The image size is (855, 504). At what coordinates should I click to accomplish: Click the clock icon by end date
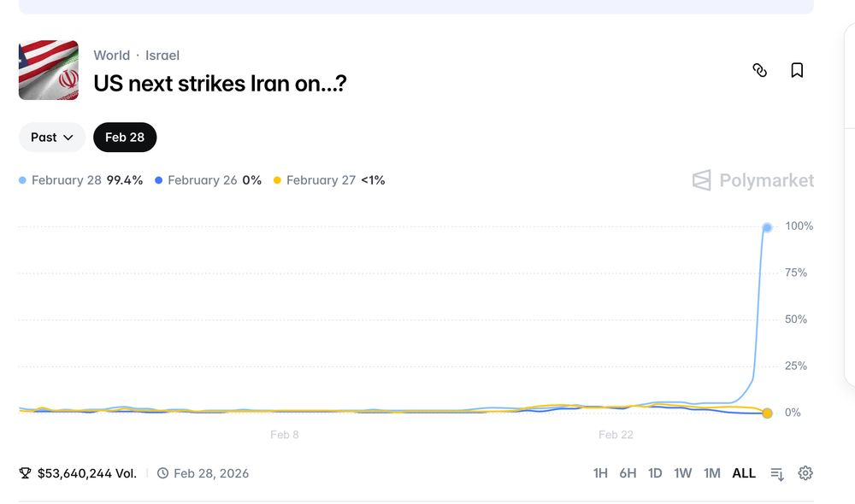[163, 473]
